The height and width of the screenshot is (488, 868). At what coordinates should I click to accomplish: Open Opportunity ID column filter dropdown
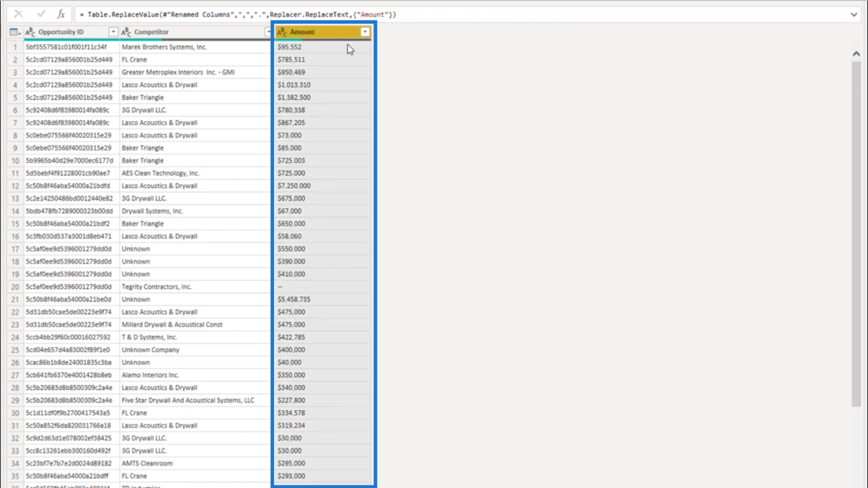click(113, 32)
